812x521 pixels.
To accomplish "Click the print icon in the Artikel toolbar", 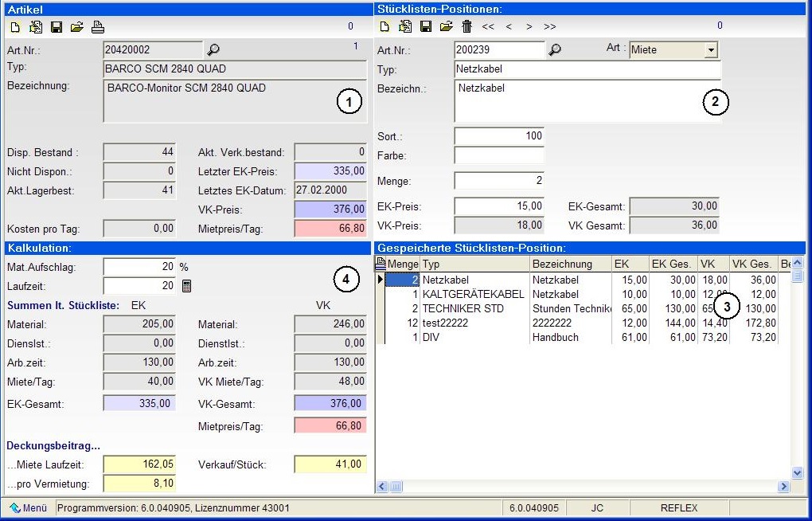I will 98,27.
